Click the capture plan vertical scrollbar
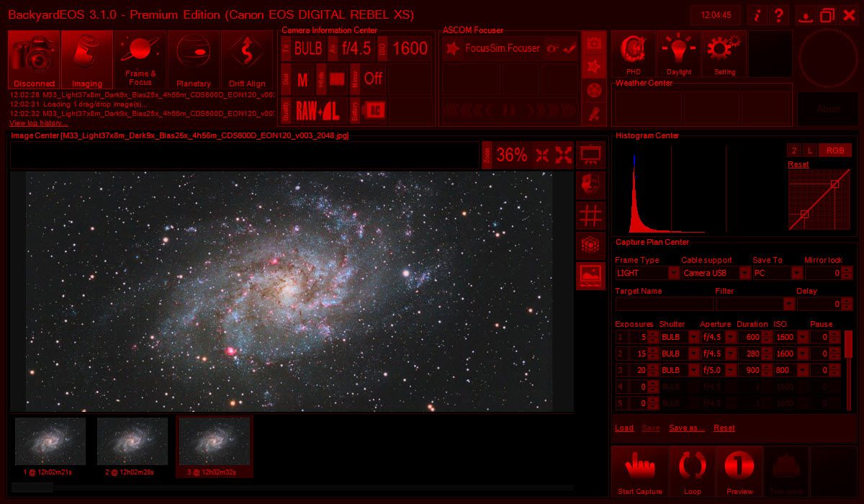The image size is (864, 504). point(848,367)
